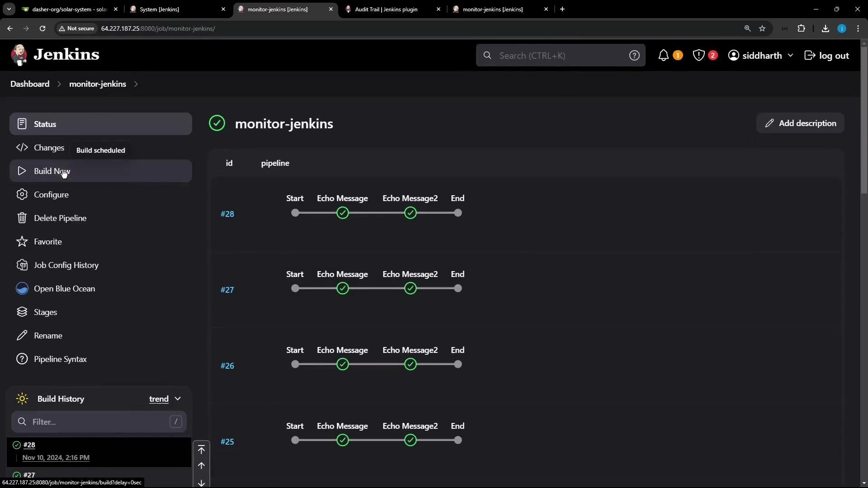The width and height of the screenshot is (868, 488).
Task: Open the Status sidebar item
Action: pyautogui.click(x=101, y=124)
